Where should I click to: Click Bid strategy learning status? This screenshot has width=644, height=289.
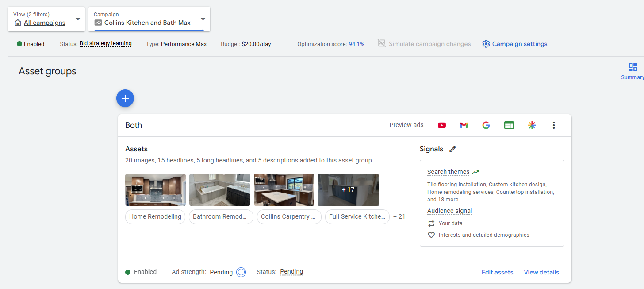[105, 44]
